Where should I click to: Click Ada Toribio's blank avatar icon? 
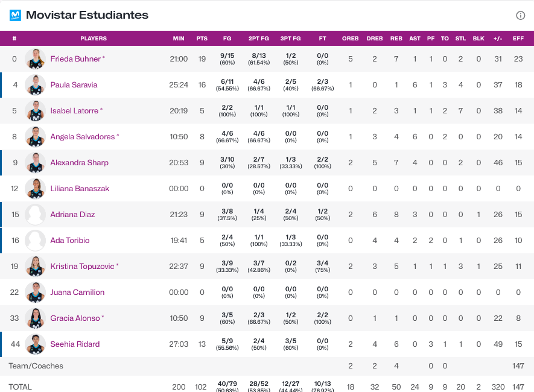tap(36, 241)
